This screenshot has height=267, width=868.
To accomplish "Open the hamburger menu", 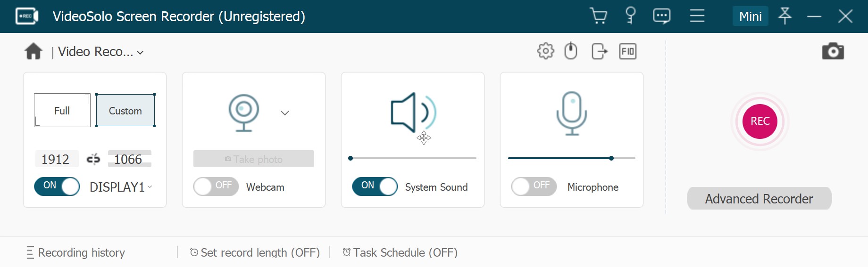I will [697, 16].
